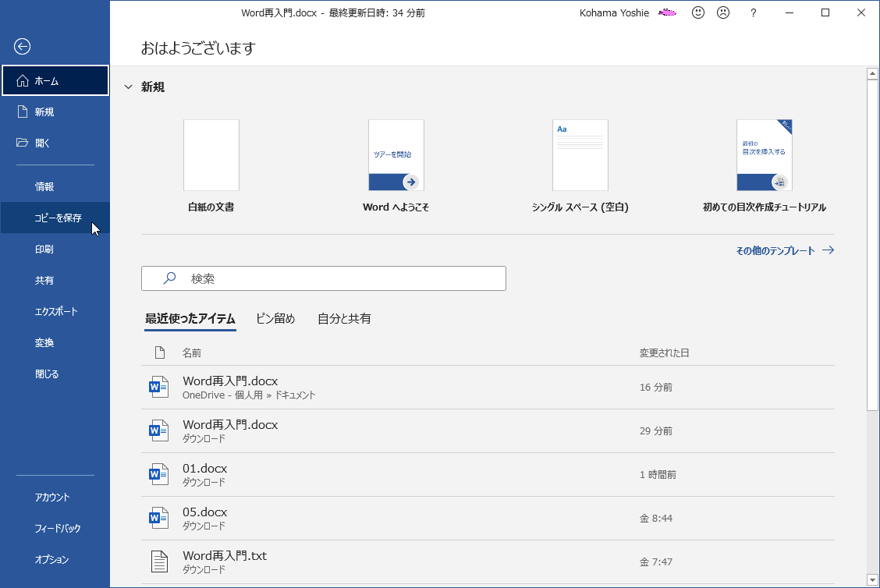Open the Word へようこそ template

pyautogui.click(x=396, y=166)
